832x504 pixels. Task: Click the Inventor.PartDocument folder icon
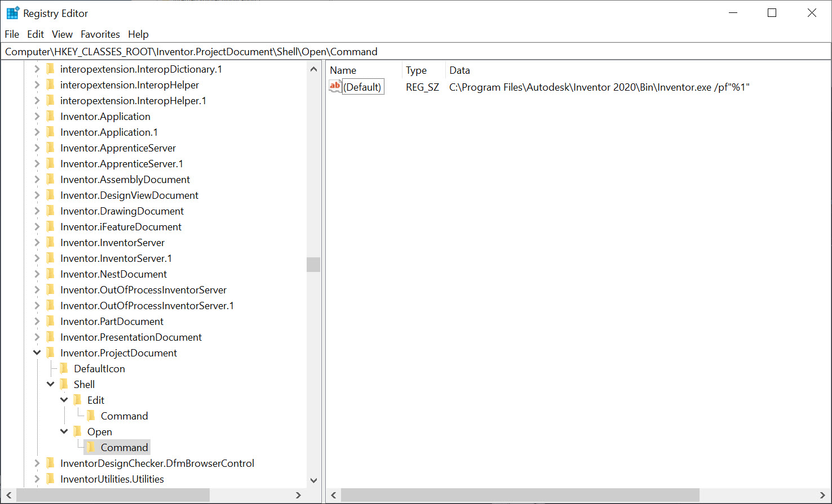pos(50,321)
